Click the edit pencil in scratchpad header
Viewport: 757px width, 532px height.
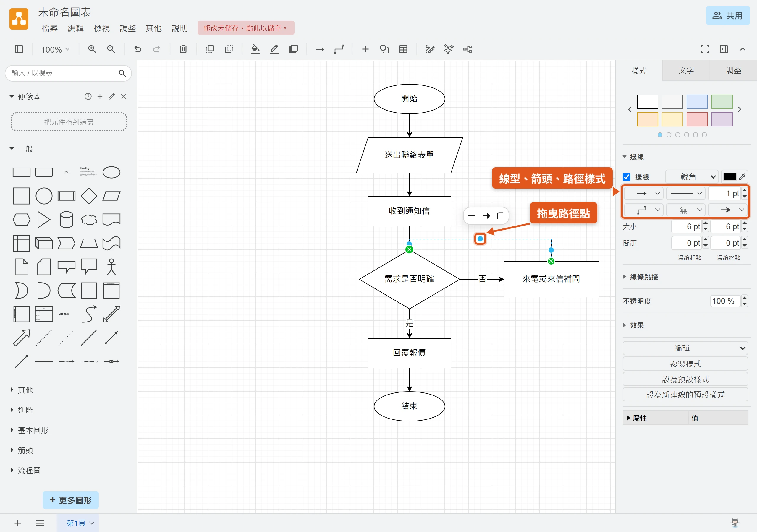tap(112, 96)
